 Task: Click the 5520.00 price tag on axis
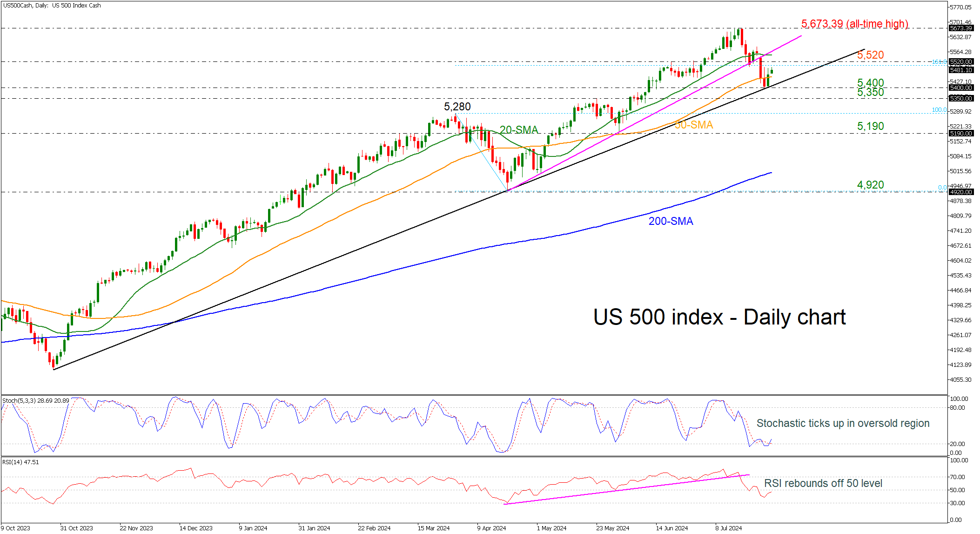[x=960, y=62]
